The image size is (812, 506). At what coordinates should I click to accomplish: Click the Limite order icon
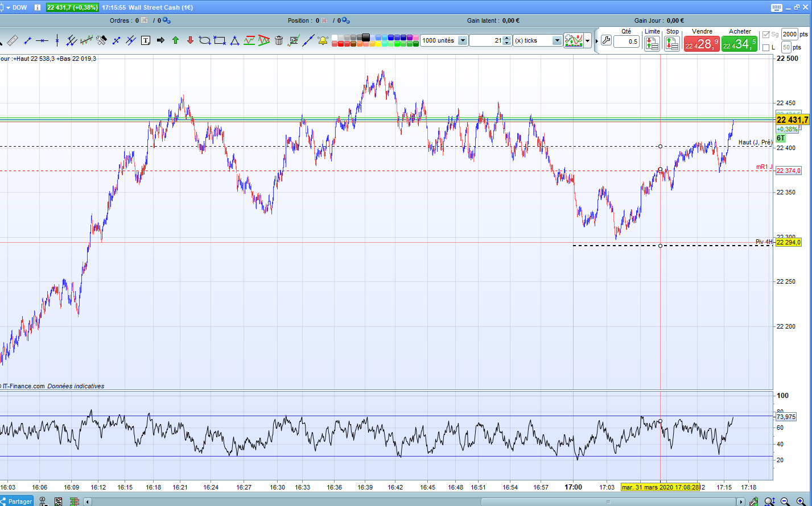click(x=652, y=44)
